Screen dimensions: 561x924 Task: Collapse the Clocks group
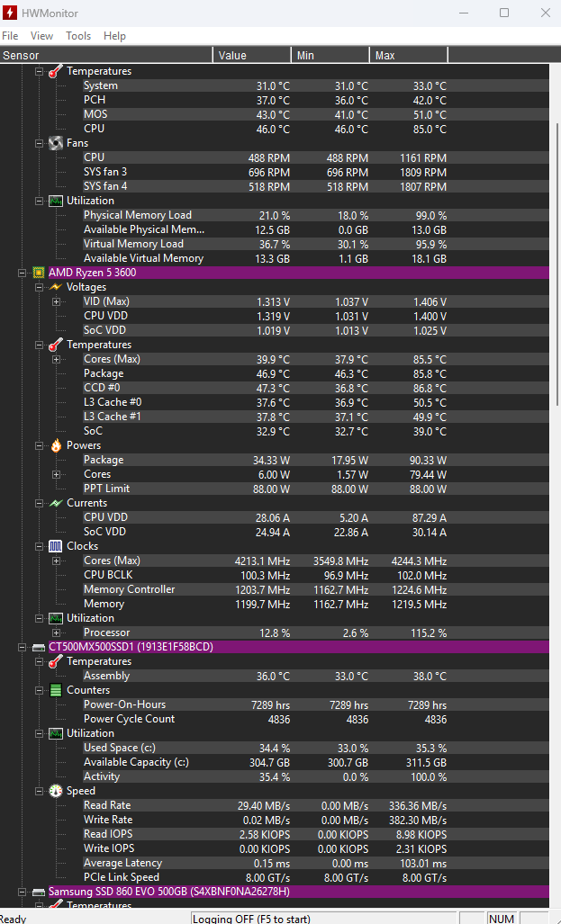pos(39,546)
